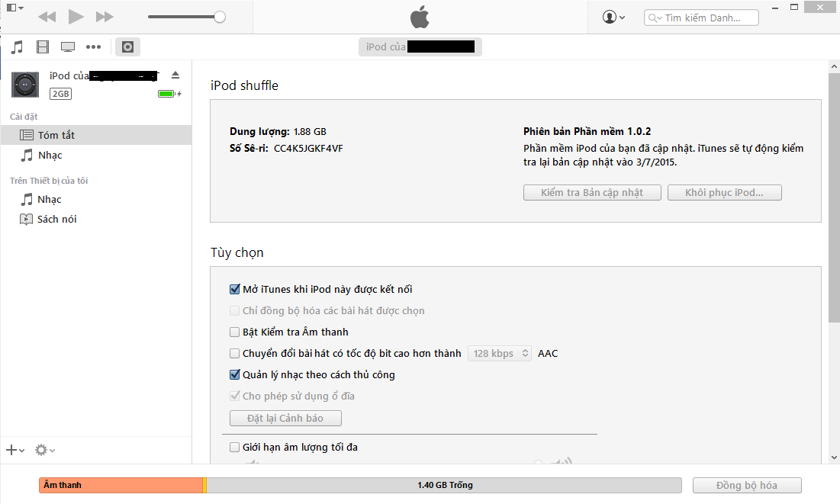This screenshot has width=840, height=504.
Task: Click the Đặt lại Cảnh báo button
Action: tap(285, 419)
